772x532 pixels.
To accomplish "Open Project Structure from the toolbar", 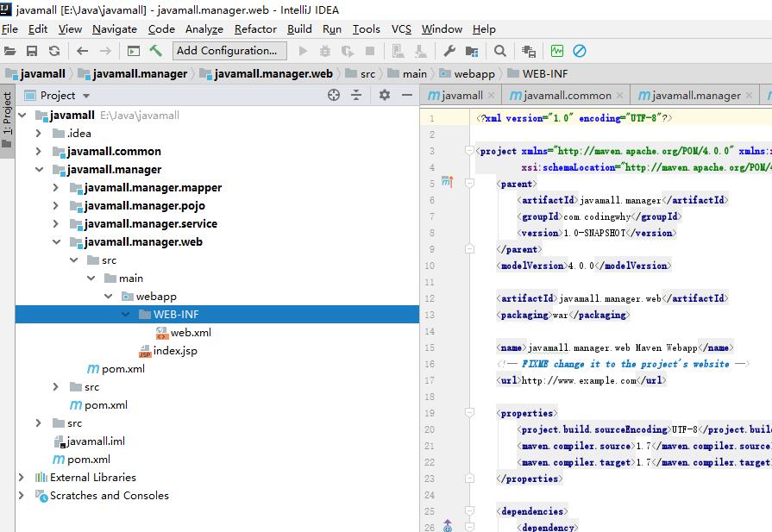I will tap(471, 51).
